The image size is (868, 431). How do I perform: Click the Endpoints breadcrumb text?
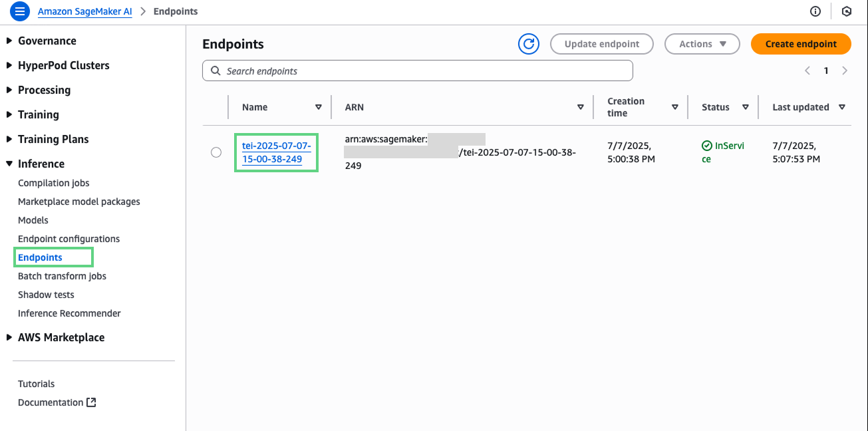(x=176, y=11)
